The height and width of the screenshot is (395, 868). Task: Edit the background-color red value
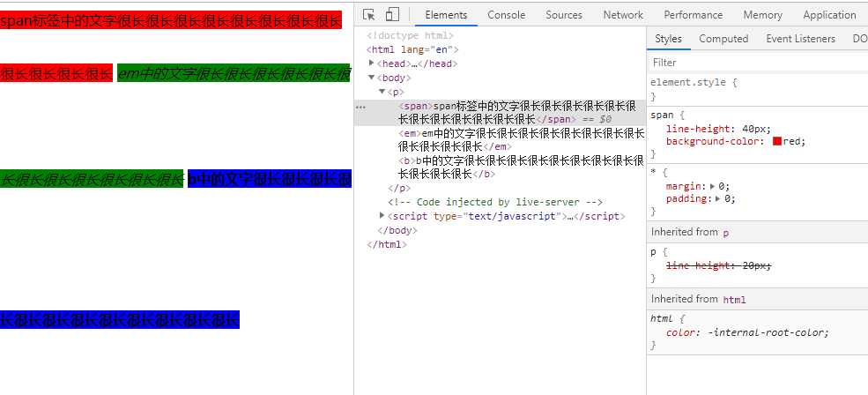(x=791, y=141)
